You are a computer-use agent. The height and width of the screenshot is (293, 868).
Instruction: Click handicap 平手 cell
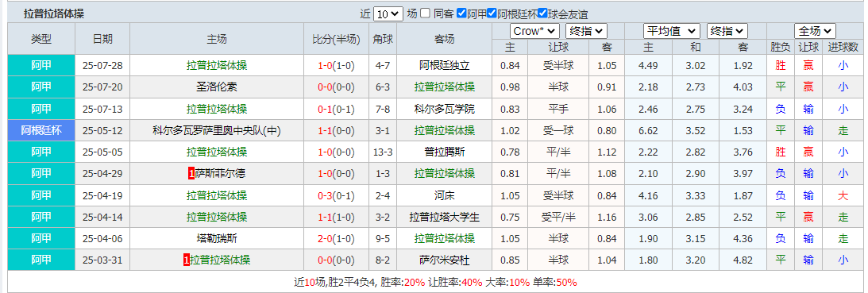(558, 109)
